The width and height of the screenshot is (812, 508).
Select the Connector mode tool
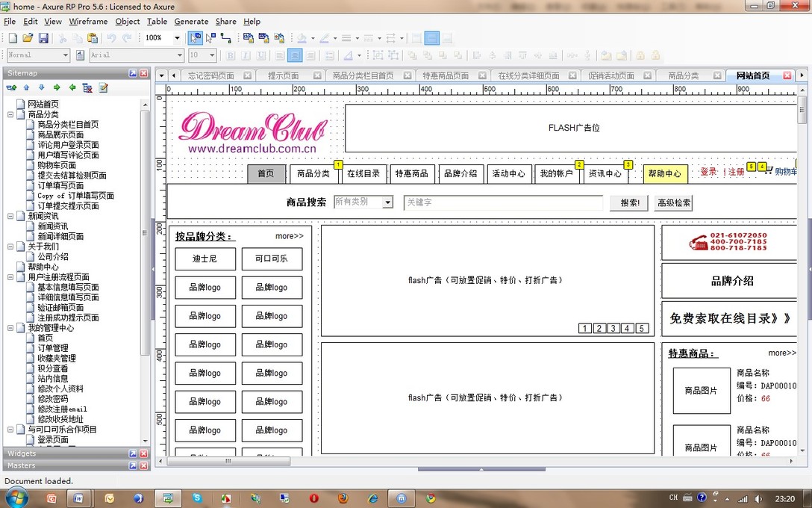225,38
